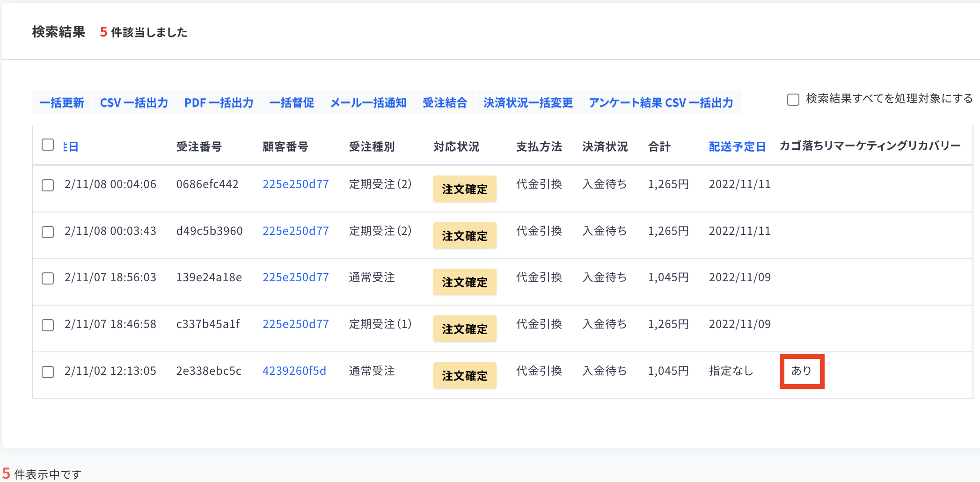Sort by 配送予定日 column header
The height and width of the screenshot is (482, 980).
(x=737, y=146)
